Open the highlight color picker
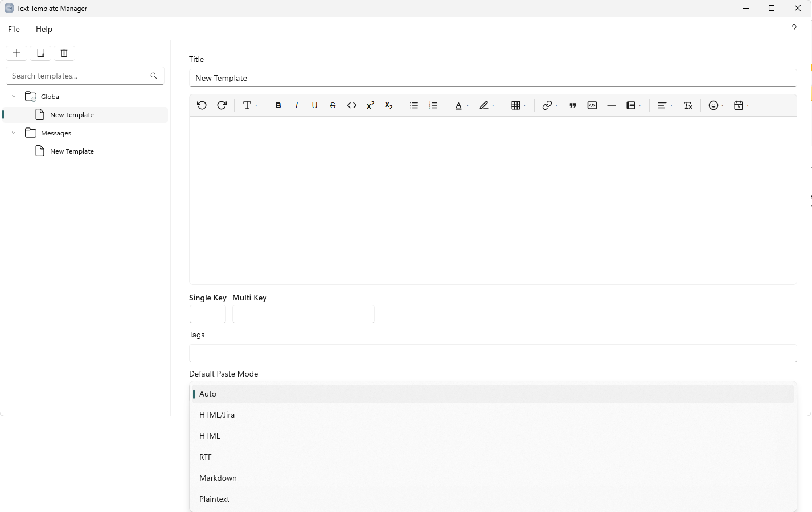This screenshot has height=512, width=812. 487,105
